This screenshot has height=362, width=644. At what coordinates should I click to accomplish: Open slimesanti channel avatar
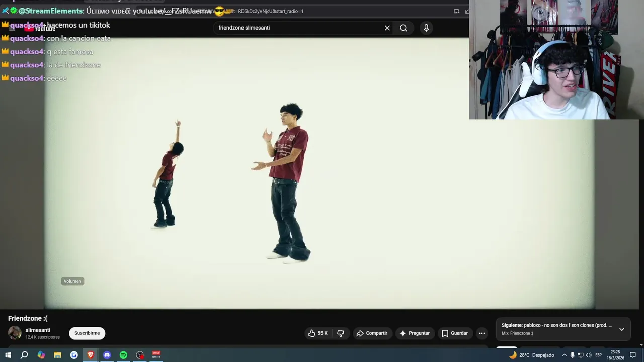15,333
